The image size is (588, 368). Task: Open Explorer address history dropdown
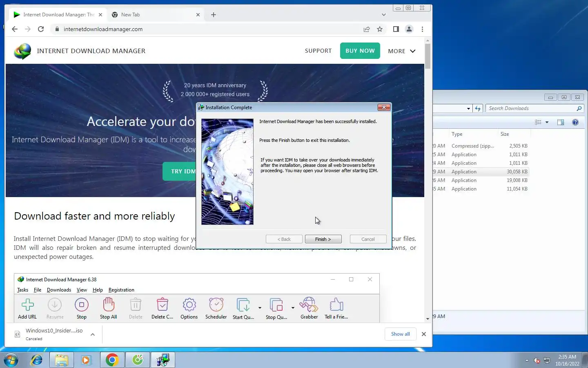pyautogui.click(x=468, y=108)
